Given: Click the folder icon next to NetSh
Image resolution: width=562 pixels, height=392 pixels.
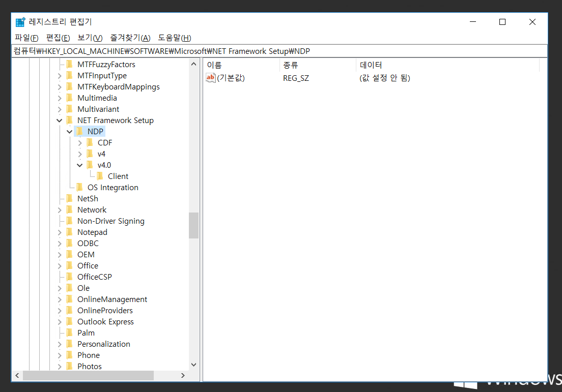Looking at the screenshot, I should (70, 199).
